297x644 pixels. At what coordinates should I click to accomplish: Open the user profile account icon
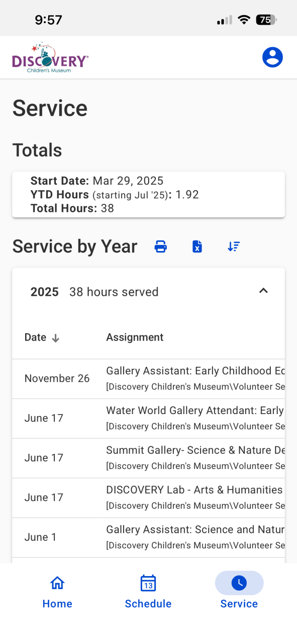click(272, 57)
